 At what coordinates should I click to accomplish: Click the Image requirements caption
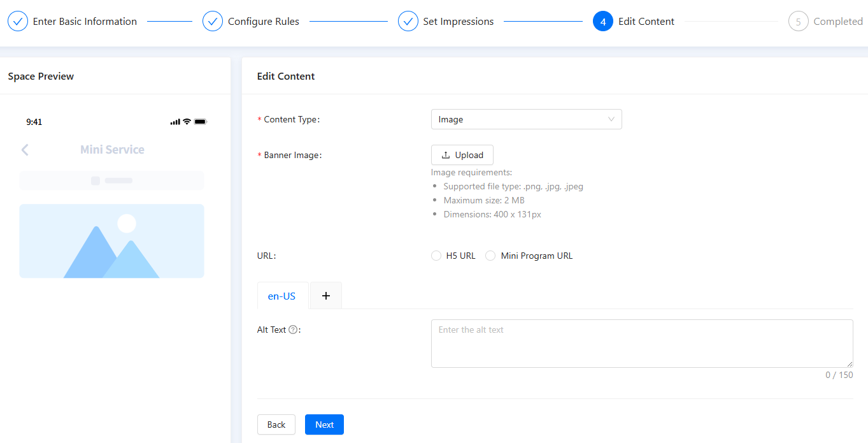(x=471, y=172)
